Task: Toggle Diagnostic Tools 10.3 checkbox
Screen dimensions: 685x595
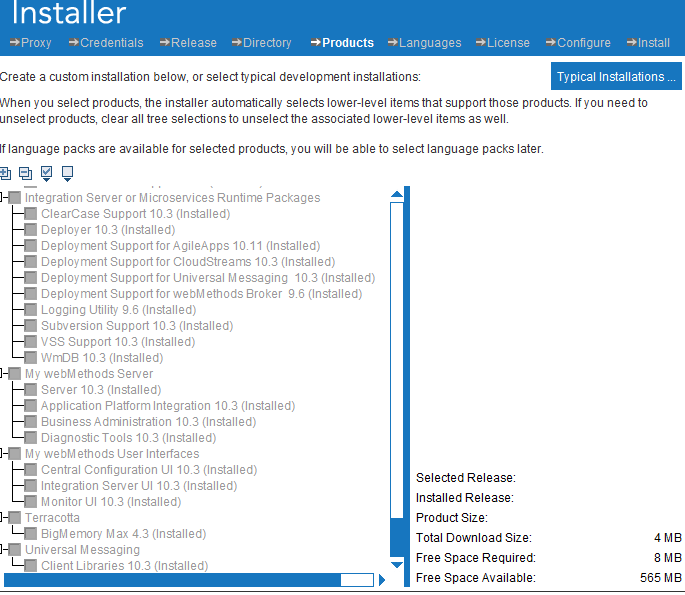Action: (x=31, y=438)
